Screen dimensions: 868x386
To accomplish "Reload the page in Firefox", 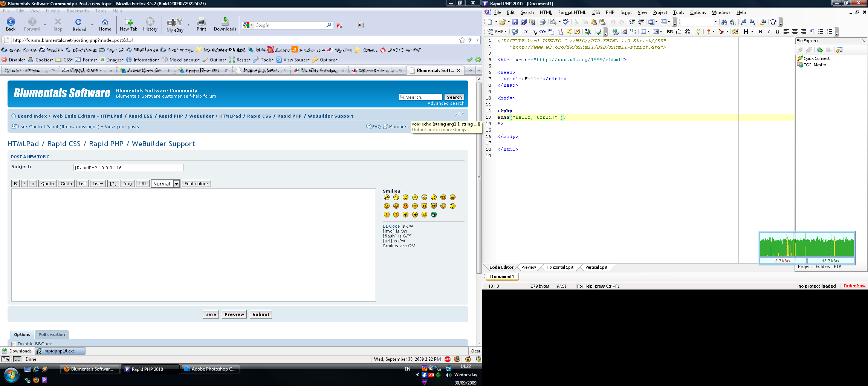I will (79, 25).
